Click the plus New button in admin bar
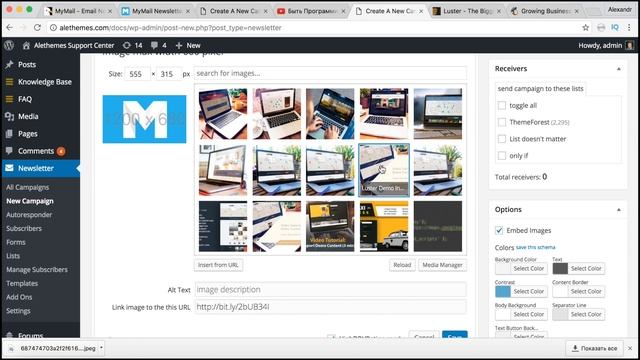Screen dimensions: 640x360 click(x=188, y=45)
